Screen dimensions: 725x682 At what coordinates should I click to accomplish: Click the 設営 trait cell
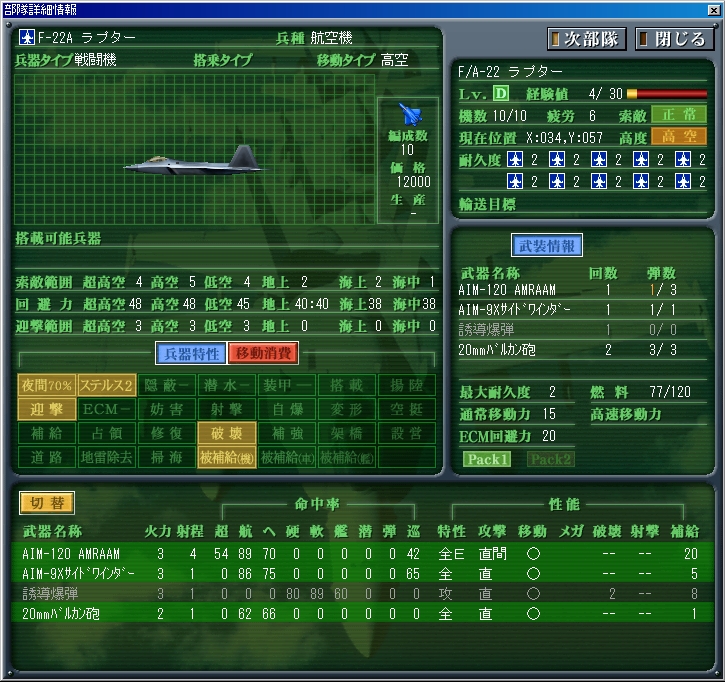click(x=406, y=434)
